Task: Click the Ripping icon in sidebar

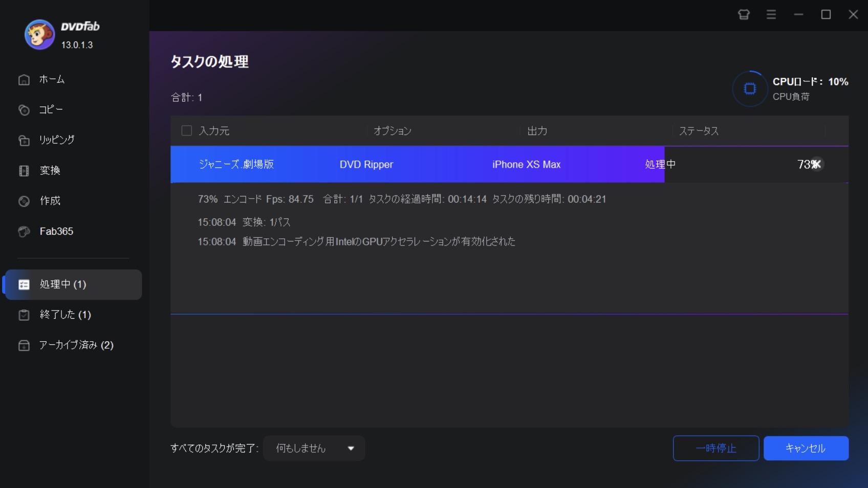Action: tap(24, 140)
